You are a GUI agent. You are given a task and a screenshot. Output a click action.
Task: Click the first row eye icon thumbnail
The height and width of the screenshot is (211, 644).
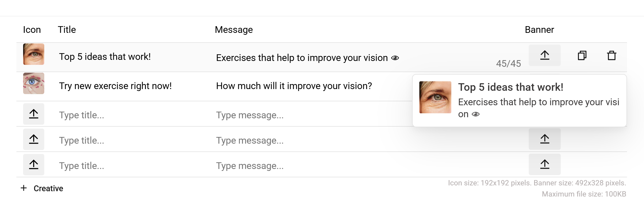point(34,54)
